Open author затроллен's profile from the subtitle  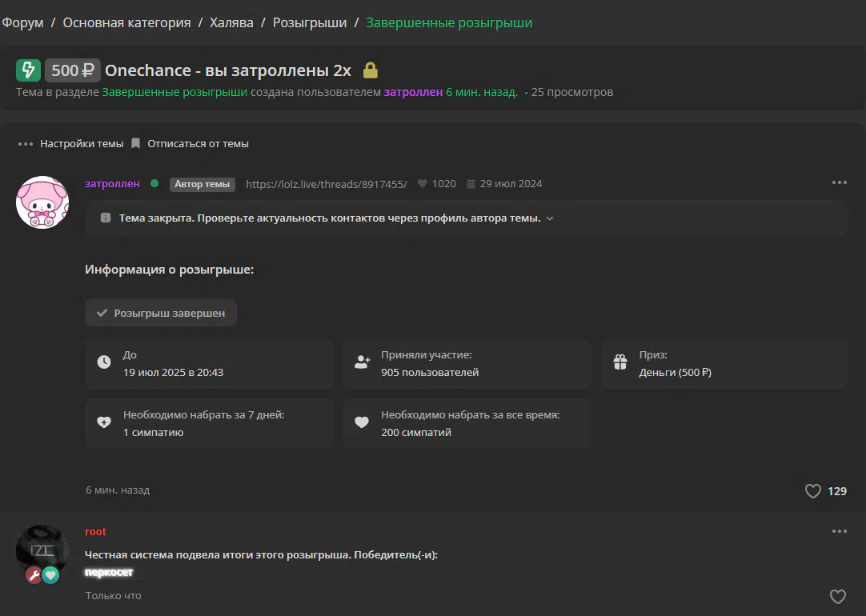[x=413, y=92]
